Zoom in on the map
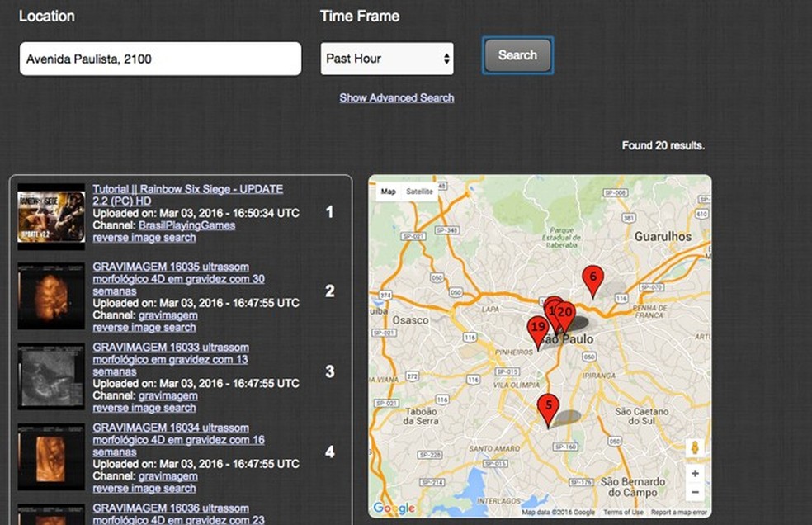The image size is (812, 525). pos(695,473)
